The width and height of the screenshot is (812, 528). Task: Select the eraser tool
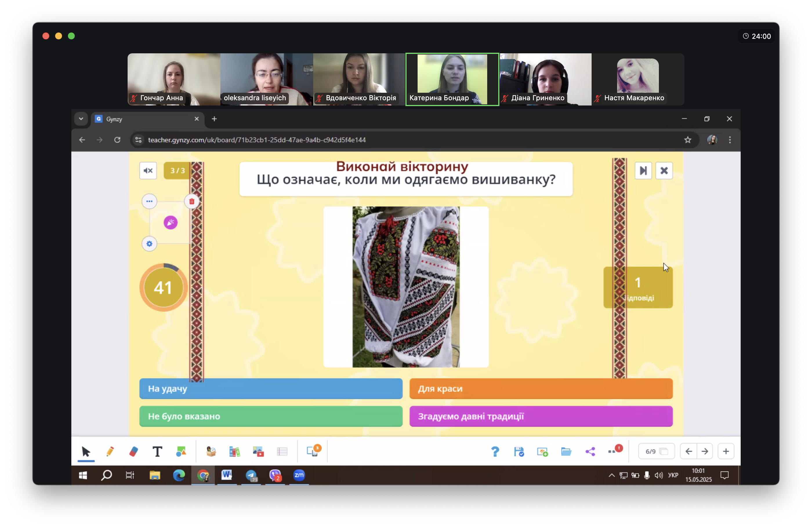133,451
